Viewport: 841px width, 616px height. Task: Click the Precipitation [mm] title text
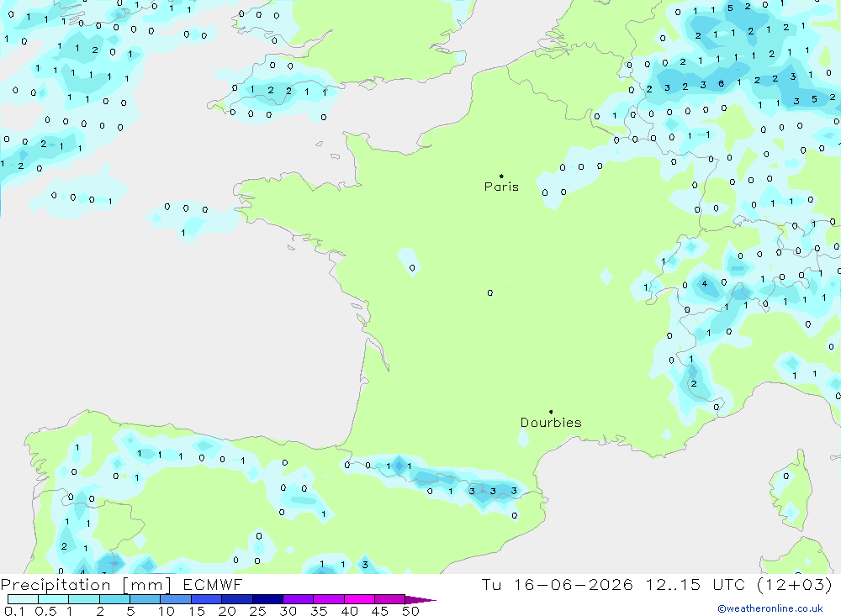(x=86, y=584)
